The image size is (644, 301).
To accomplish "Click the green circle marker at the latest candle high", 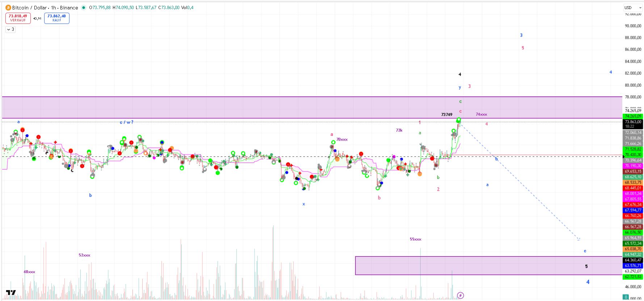I will [459, 120].
